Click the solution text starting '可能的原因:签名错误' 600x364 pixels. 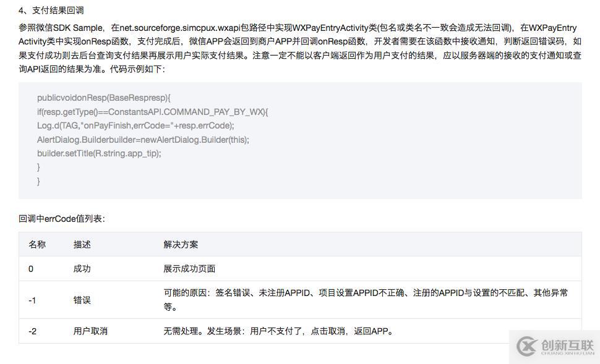[366, 300]
